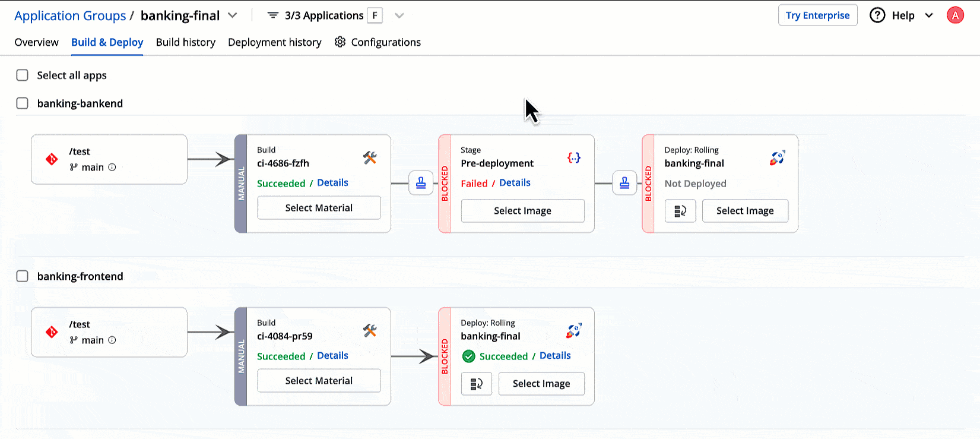Viewport: 980px width, 439px height.
Task: Expand the Help menu chevron
Action: 929,15
